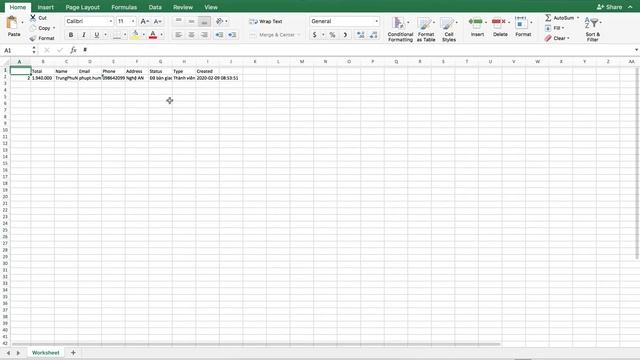The width and height of the screenshot is (640, 360).
Task: Click the Format painter brush icon
Action: (x=33, y=38)
